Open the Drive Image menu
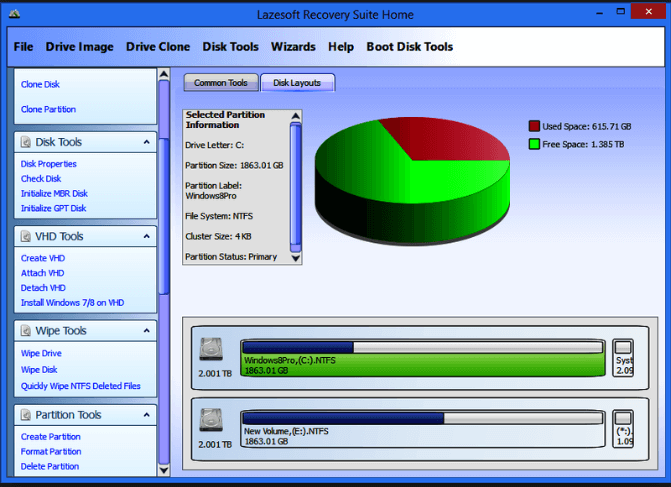Image resolution: width=671 pixels, height=487 pixels. click(80, 47)
